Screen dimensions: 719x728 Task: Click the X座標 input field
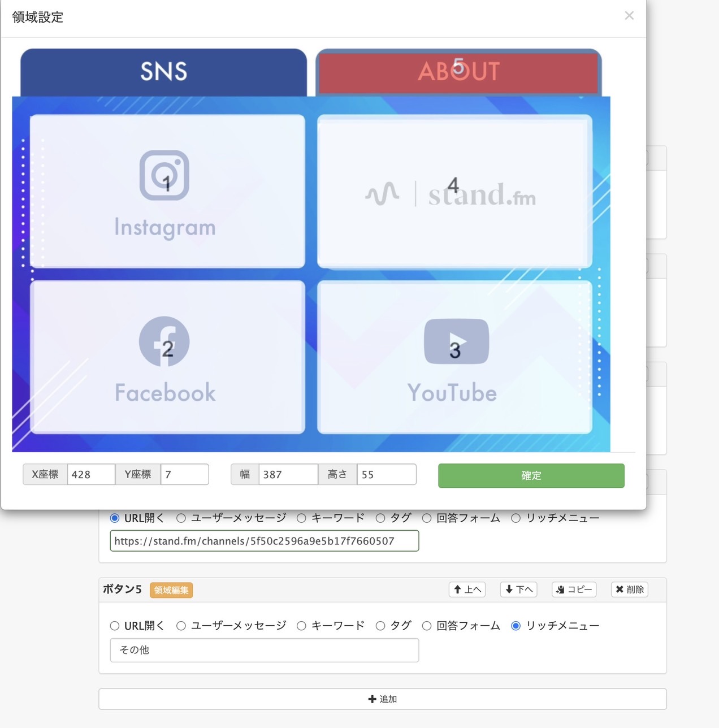91,474
